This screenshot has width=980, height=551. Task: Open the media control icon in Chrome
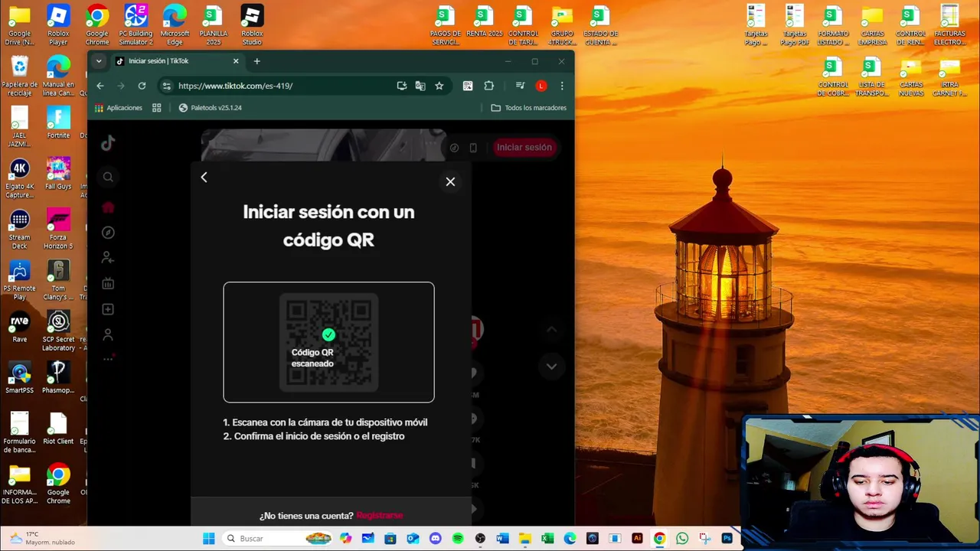click(521, 86)
